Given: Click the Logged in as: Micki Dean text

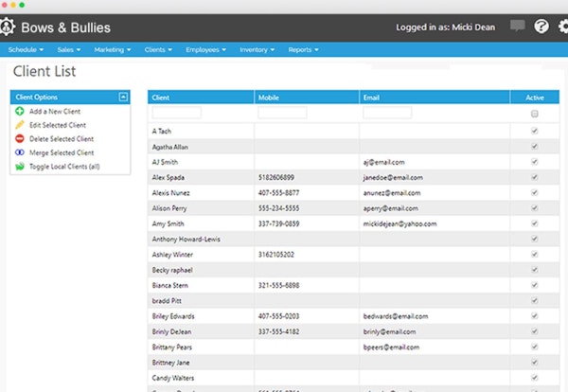Looking at the screenshot, I should 445,27.
